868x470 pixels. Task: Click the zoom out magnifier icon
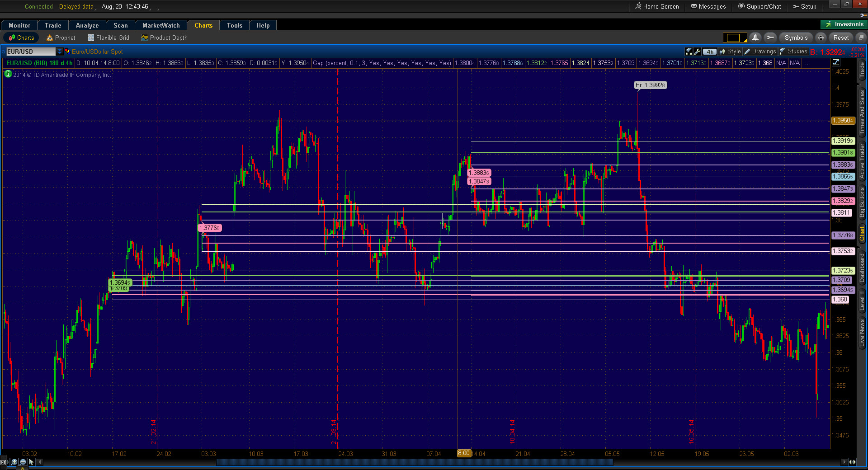pos(23,462)
